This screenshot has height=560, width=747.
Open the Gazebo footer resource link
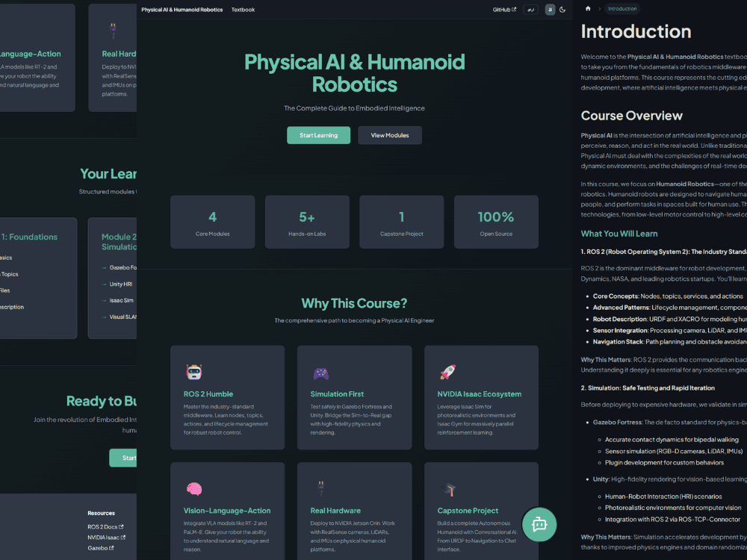tap(101, 548)
